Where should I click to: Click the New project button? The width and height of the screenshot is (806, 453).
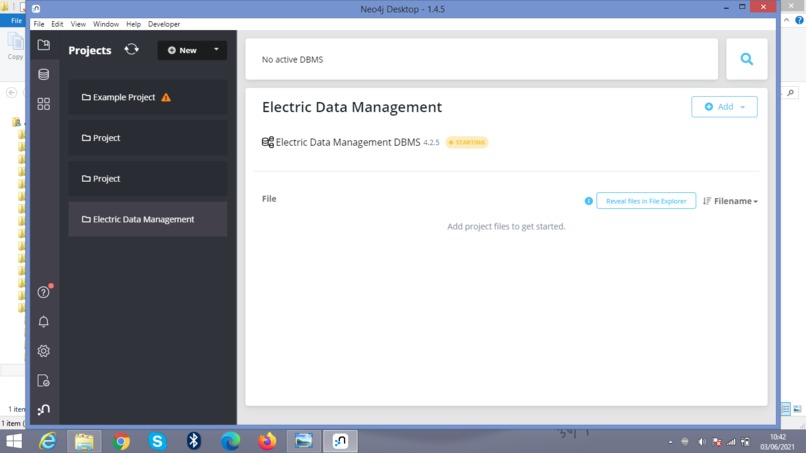pyautogui.click(x=182, y=50)
